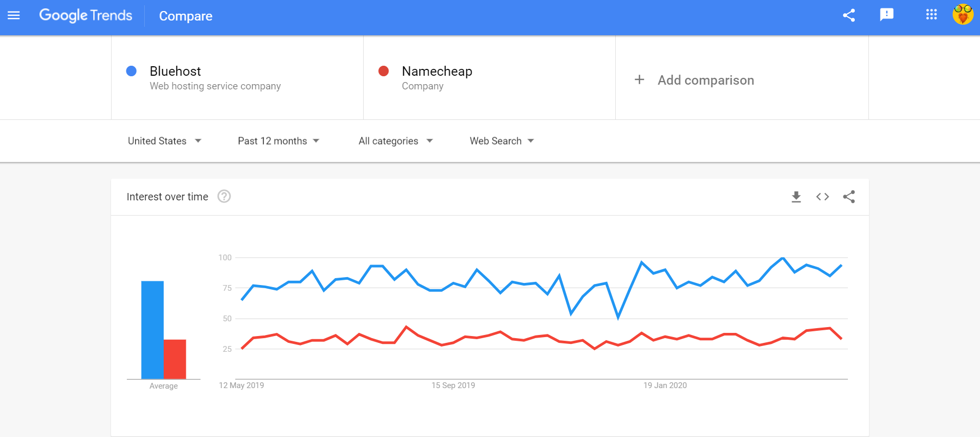The image size is (980, 437).
Task: Expand the All categories dropdown
Action: click(396, 141)
